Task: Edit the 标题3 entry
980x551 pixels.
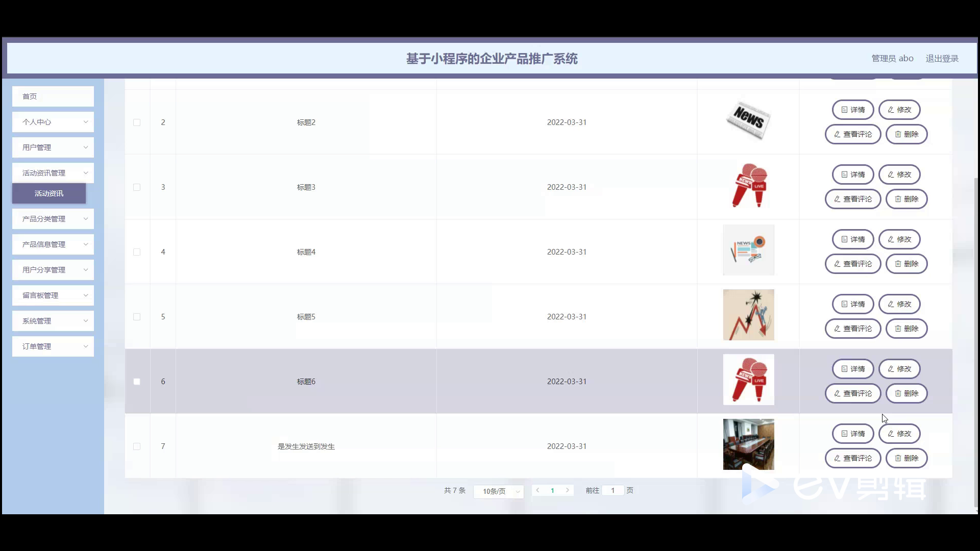Action: pos(899,174)
